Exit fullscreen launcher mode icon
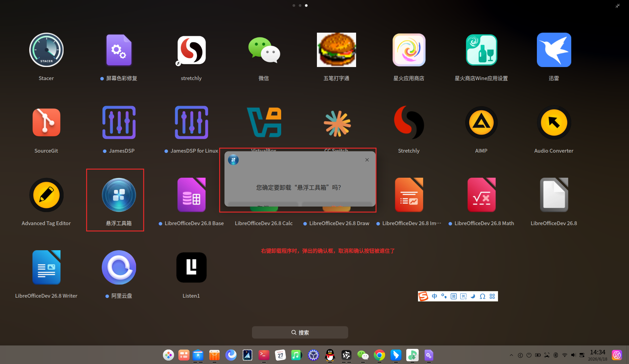 coord(618,6)
